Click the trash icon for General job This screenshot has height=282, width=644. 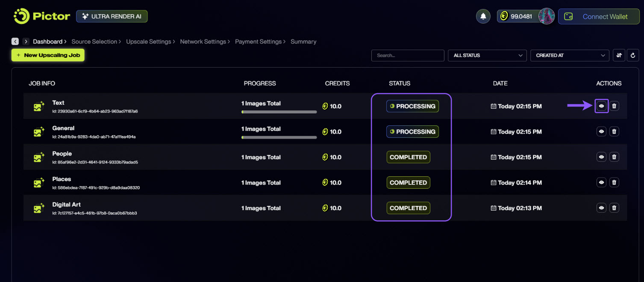tap(614, 131)
